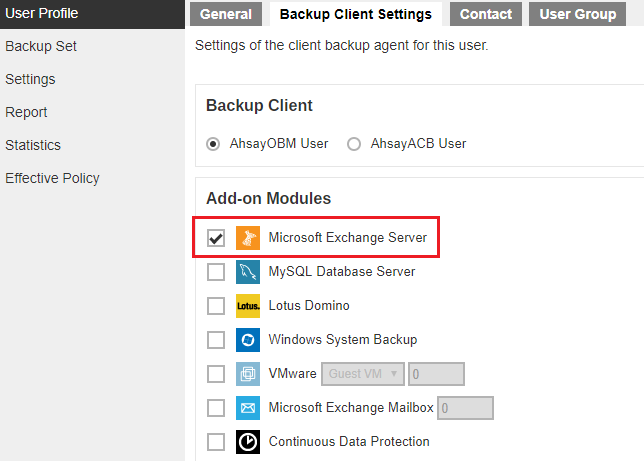Click the Exchange Mailbox quantity field
644x461 pixels.
(x=465, y=408)
